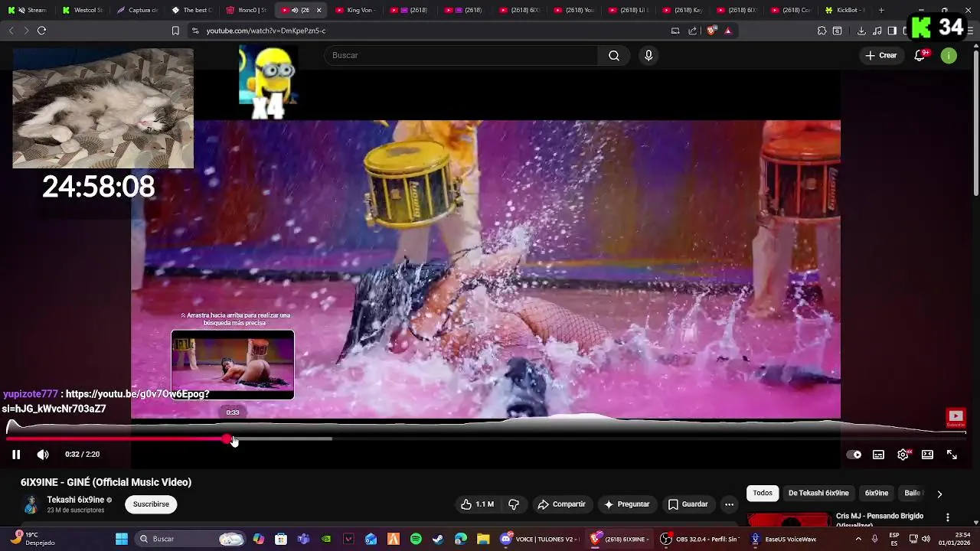Open subtitles control in player
Image resolution: width=980 pixels, height=551 pixels.
pos(878,455)
